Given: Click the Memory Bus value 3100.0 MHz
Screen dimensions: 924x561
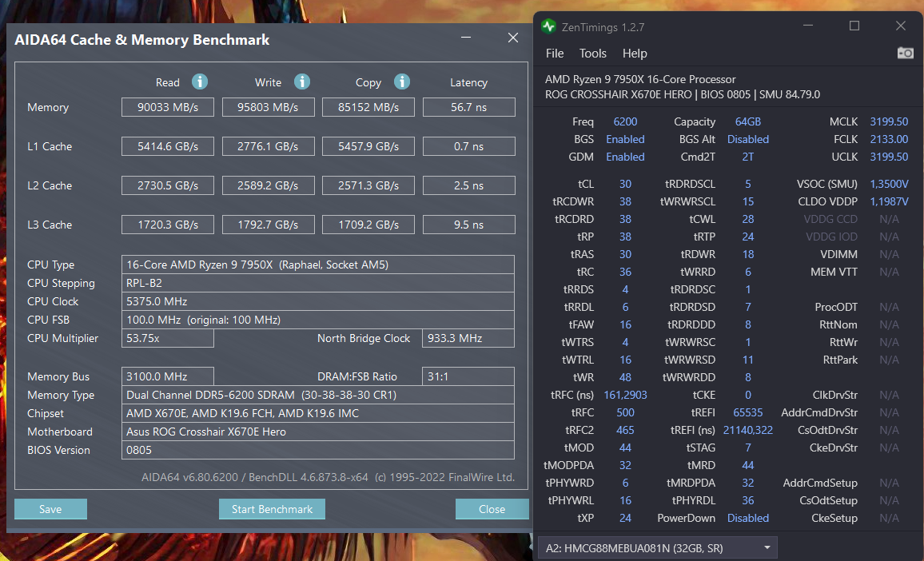Looking at the screenshot, I should 168,376.
